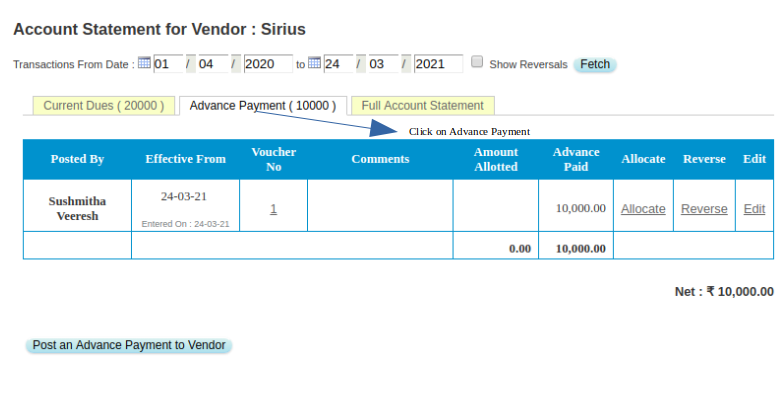Switch to the Current Dues (20000) tab
This screenshot has width=781, height=415.
pyautogui.click(x=104, y=106)
